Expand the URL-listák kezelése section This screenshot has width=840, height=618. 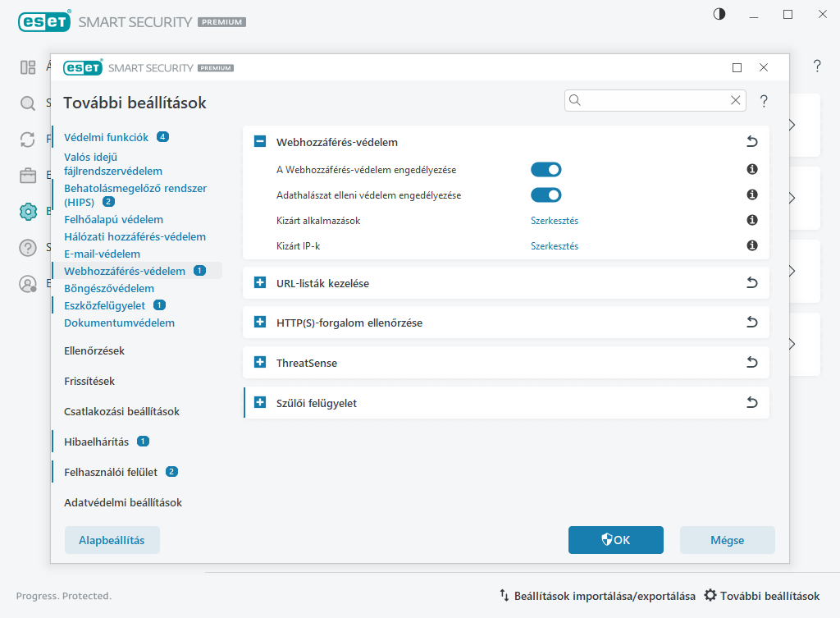click(260, 283)
